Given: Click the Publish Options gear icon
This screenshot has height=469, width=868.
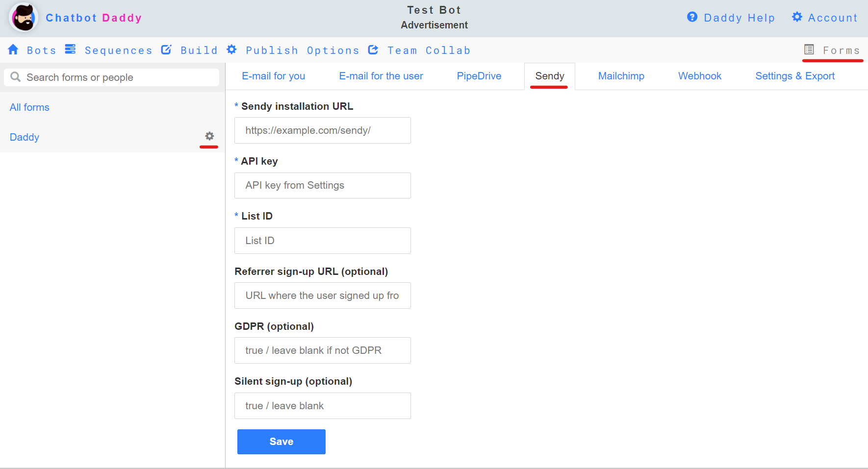Looking at the screenshot, I should (x=232, y=49).
